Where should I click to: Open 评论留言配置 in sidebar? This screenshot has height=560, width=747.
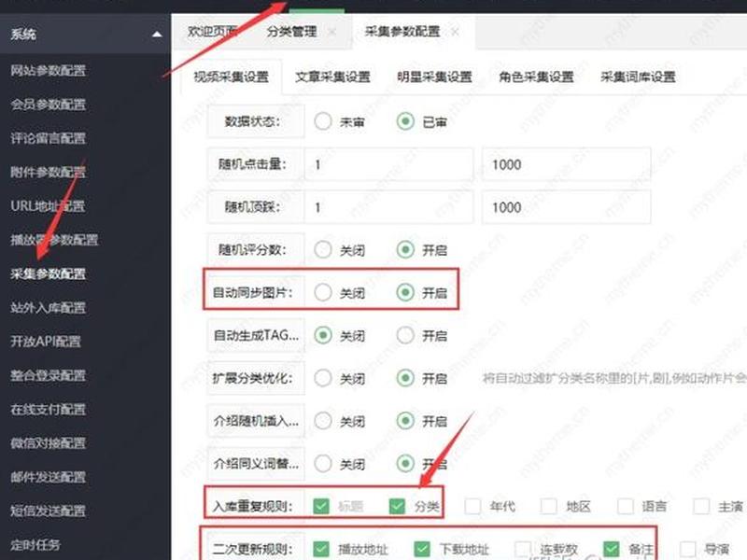click(x=49, y=138)
